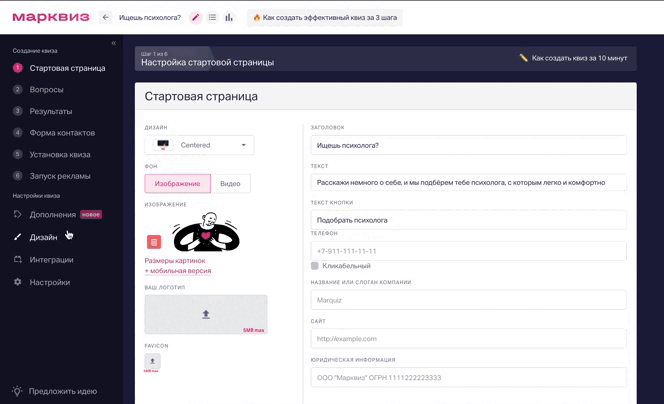Go back with the left arrow icon

coord(105,17)
